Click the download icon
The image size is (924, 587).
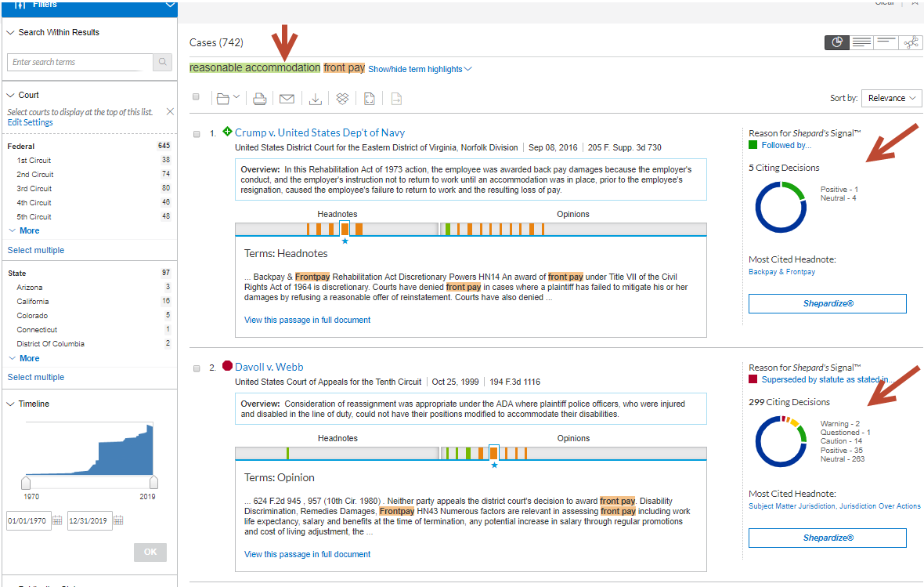(316, 99)
